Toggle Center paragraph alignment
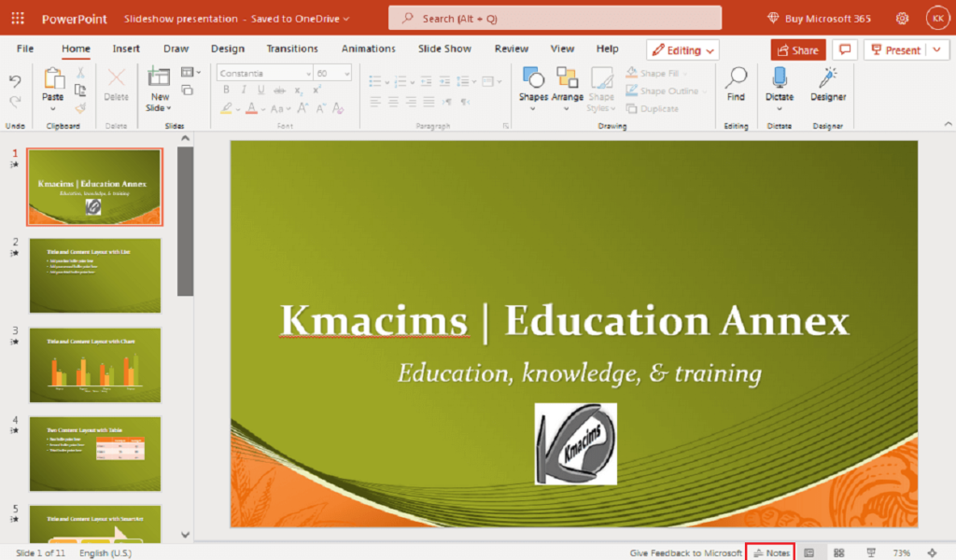This screenshot has width=956, height=560. 393,102
